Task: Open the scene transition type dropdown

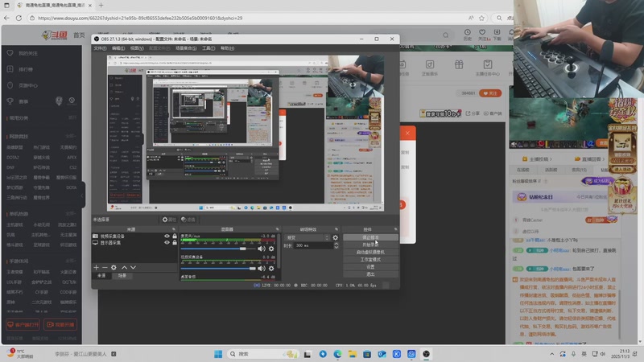Action: coord(308,237)
